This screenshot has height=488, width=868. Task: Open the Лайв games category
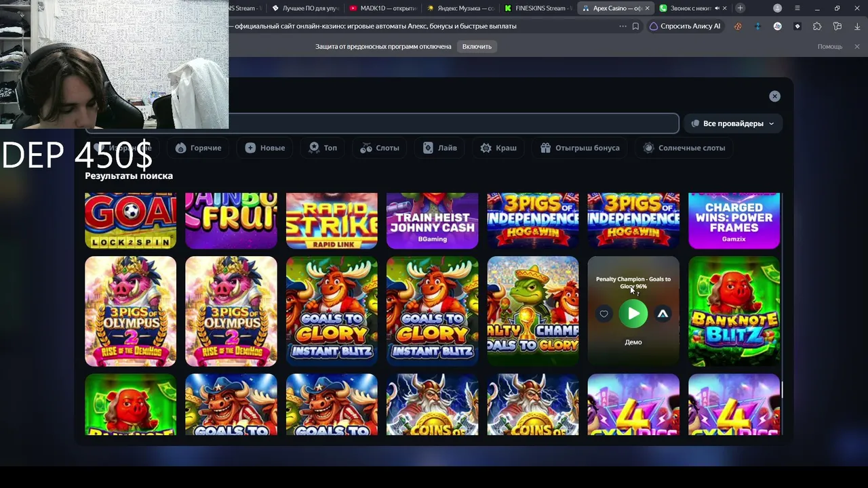[x=440, y=148]
